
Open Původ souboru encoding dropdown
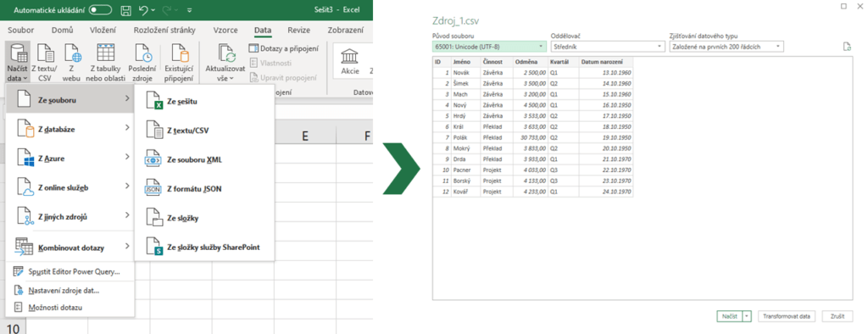pos(489,47)
